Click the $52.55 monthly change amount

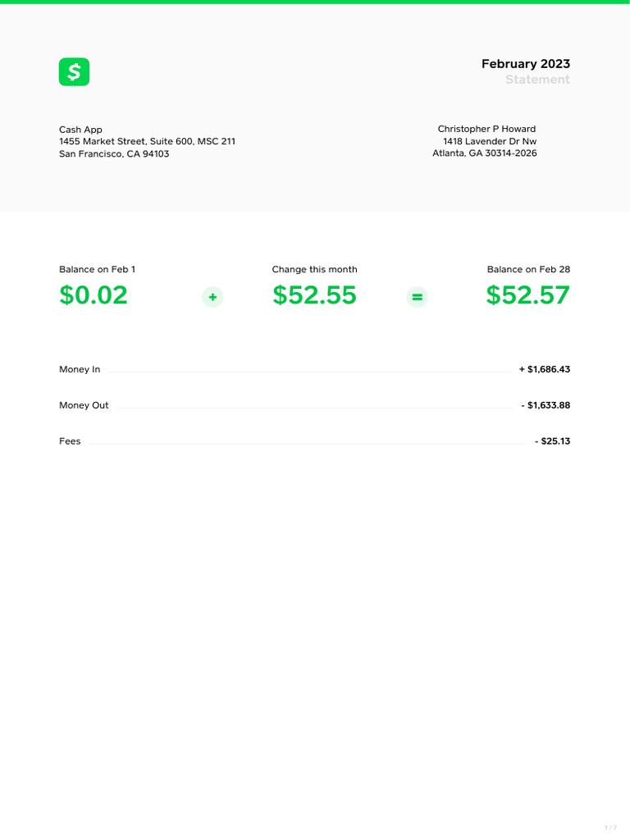tap(314, 295)
